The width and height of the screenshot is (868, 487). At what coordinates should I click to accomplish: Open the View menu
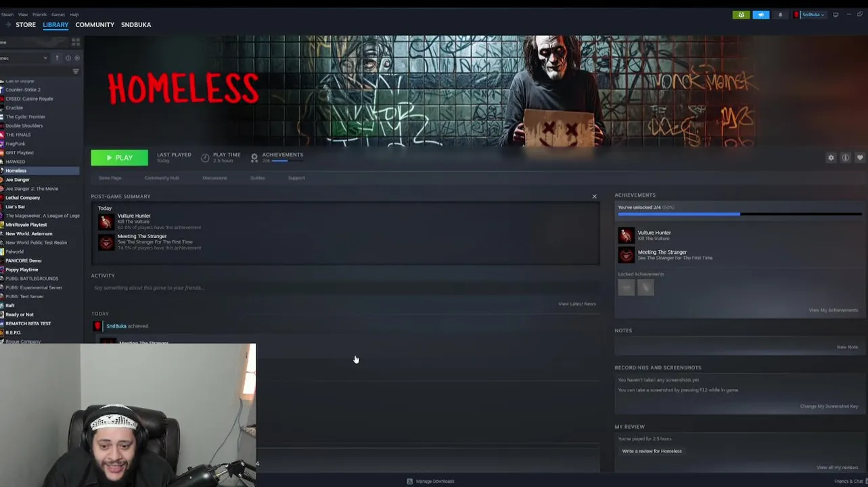click(x=23, y=15)
